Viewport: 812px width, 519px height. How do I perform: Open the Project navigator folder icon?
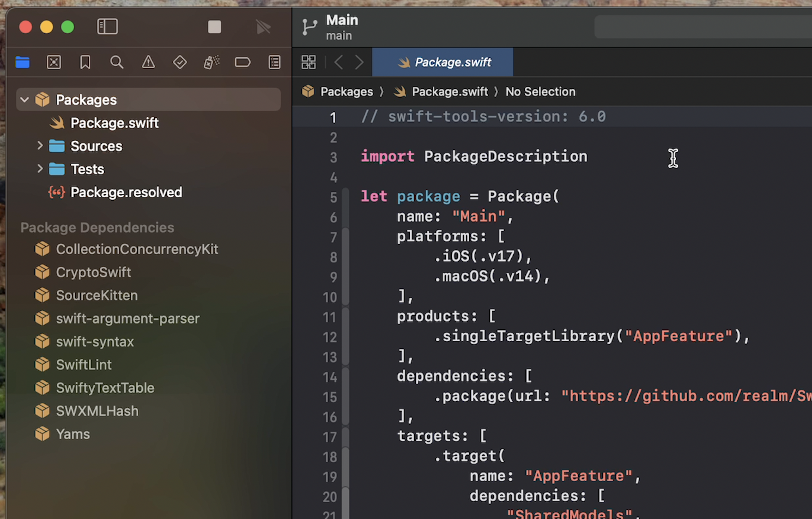coord(22,63)
